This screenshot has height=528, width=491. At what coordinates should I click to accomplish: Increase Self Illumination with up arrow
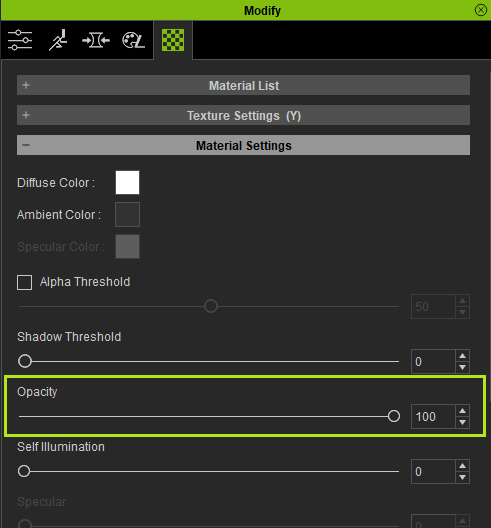tap(463, 466)
